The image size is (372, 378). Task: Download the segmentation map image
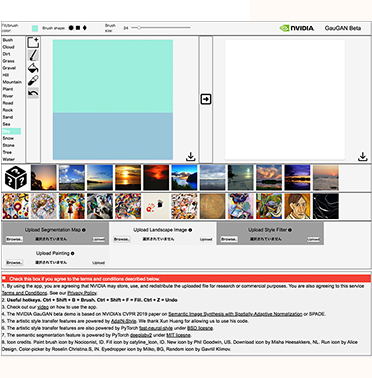pos(191,156)
